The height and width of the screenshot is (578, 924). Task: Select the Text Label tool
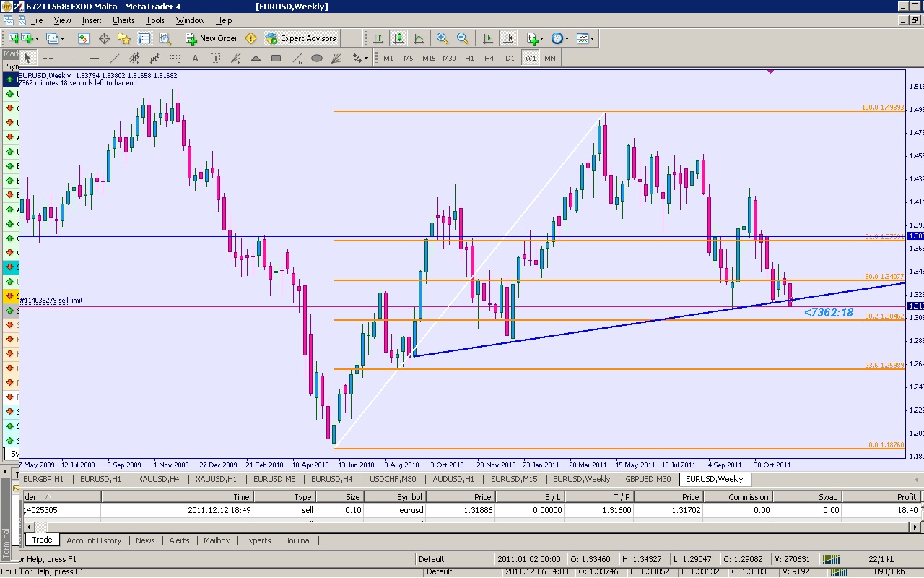pos(215,58)
